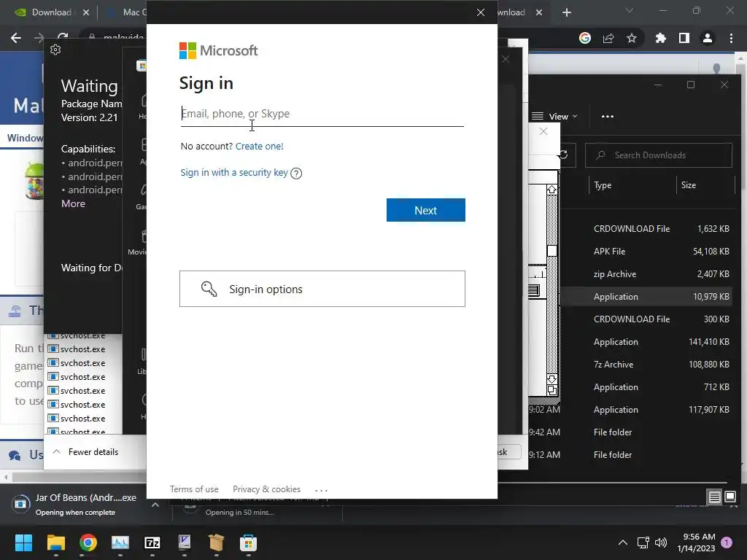Click the Create one! link

point(259,146)
